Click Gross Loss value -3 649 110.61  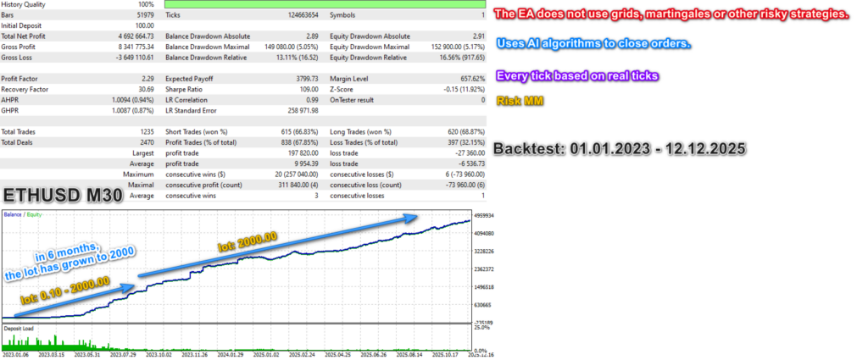(133, 58)
